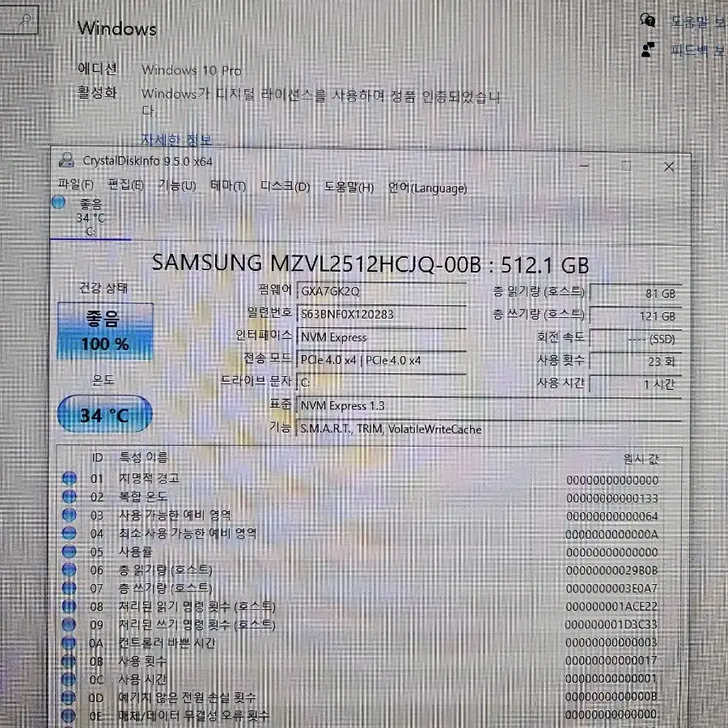Click the CrystalDiskInfo app icon in title bar
The height and width of the screenshot is (728, 728).
[x=66, y=160]
